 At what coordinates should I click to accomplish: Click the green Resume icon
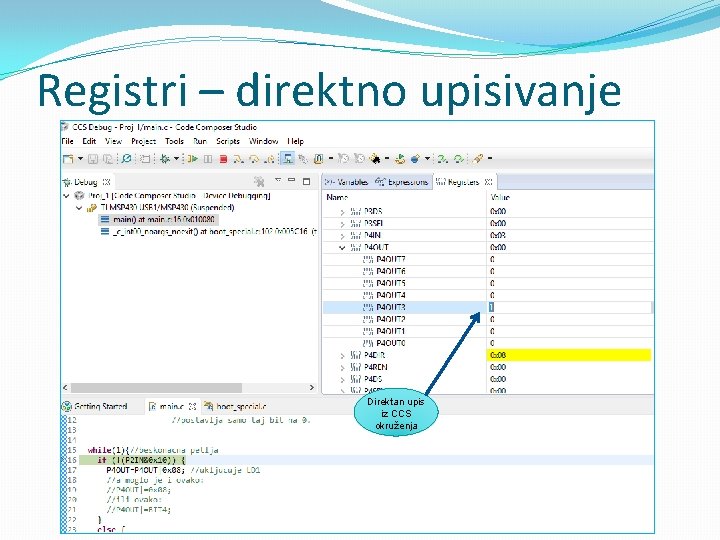tap(192, 159)
